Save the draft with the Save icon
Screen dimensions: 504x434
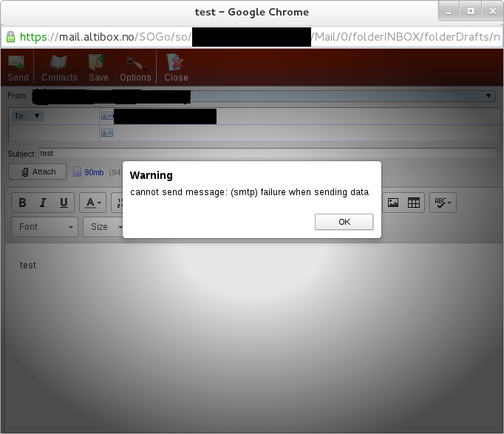pos(98,67)
